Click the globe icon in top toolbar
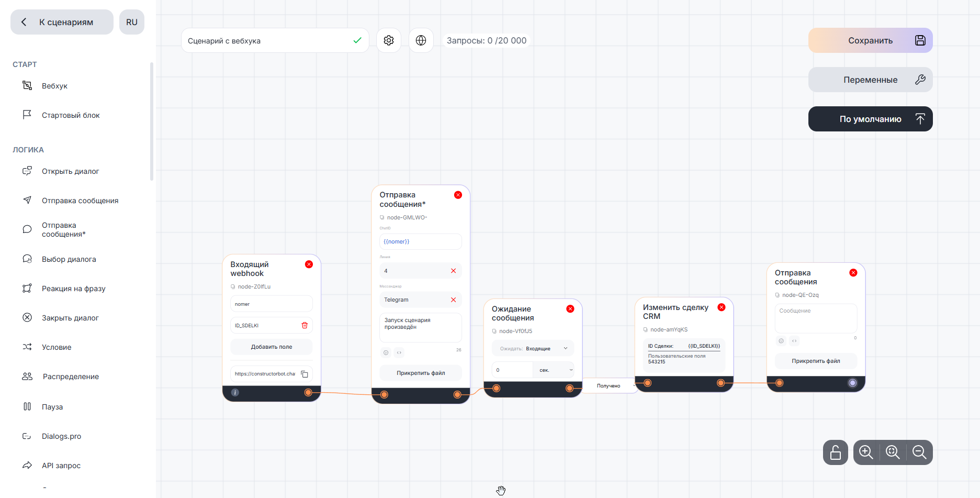This screenshot has height=498, width=980. tap(421, 40)
